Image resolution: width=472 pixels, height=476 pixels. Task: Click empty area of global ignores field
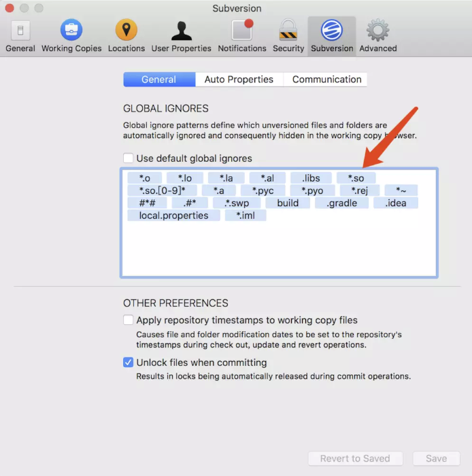pos(279,249)
